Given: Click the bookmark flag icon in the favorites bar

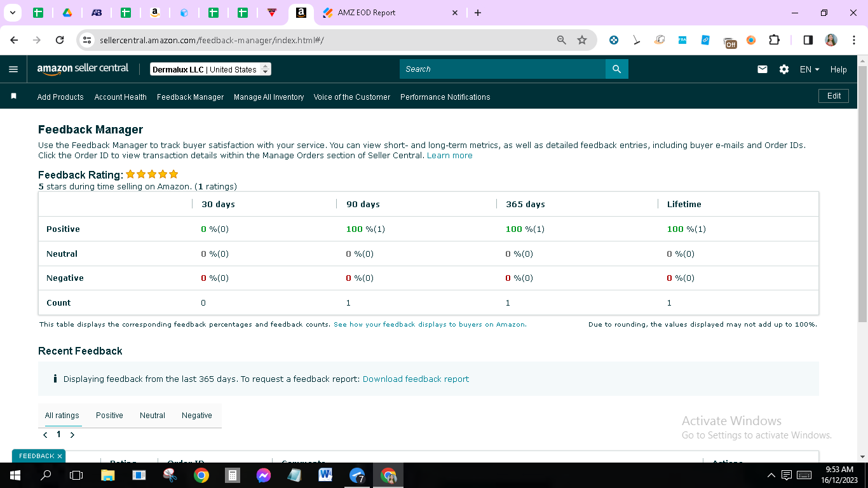Looking at the screenshot, I should [13, 97].
